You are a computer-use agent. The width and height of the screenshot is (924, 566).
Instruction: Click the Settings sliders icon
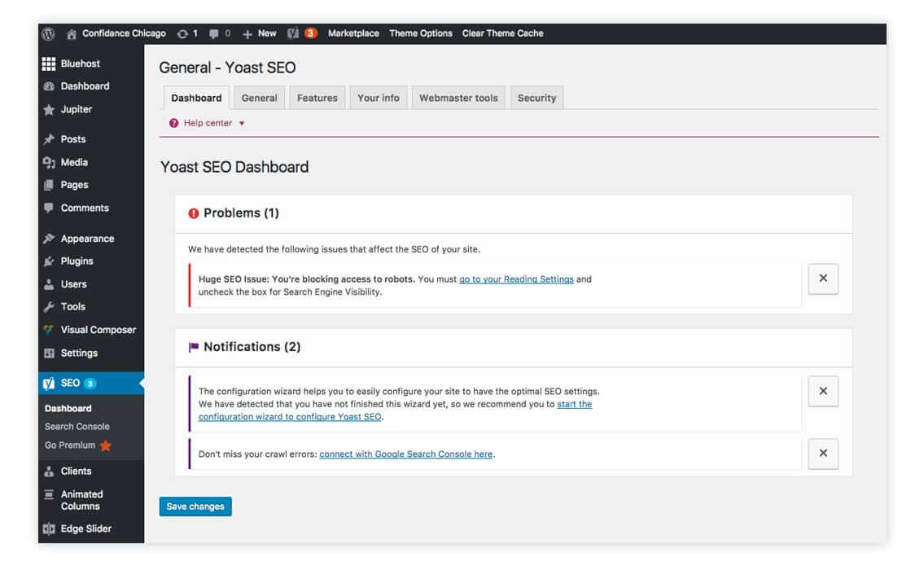[x=49, y=353]
